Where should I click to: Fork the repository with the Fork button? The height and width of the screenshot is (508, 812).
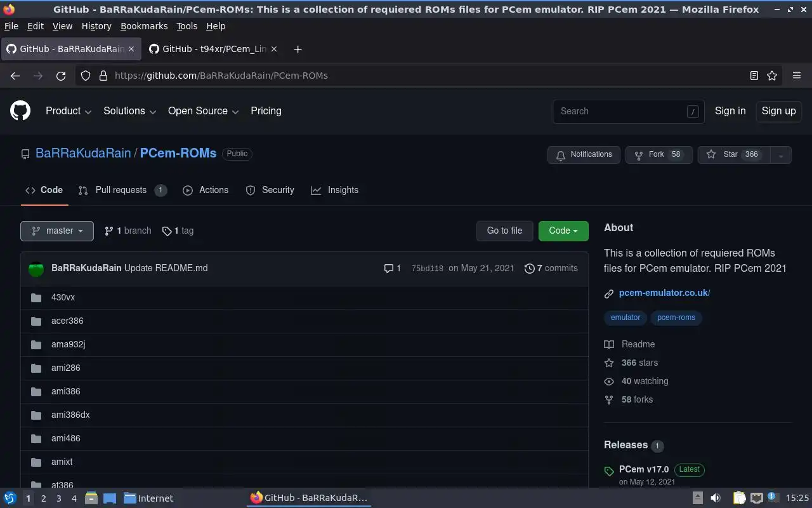(x=658, y=154)
